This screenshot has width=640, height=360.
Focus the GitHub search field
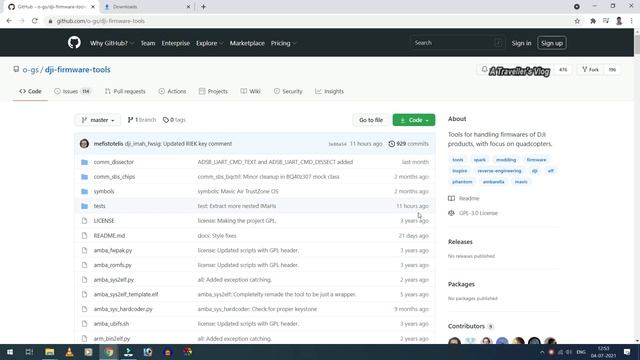(x=457, y=43)
